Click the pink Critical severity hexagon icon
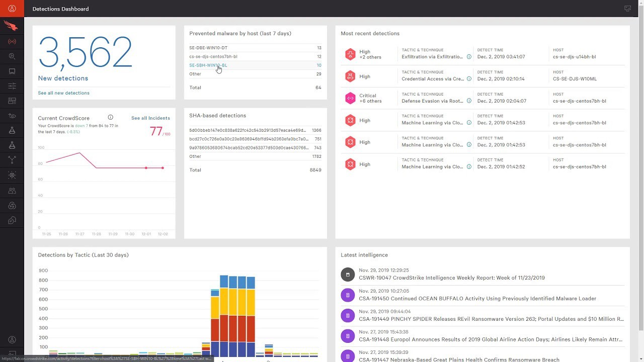This screenshot has height=362, width=644. (x=350, y=99)
